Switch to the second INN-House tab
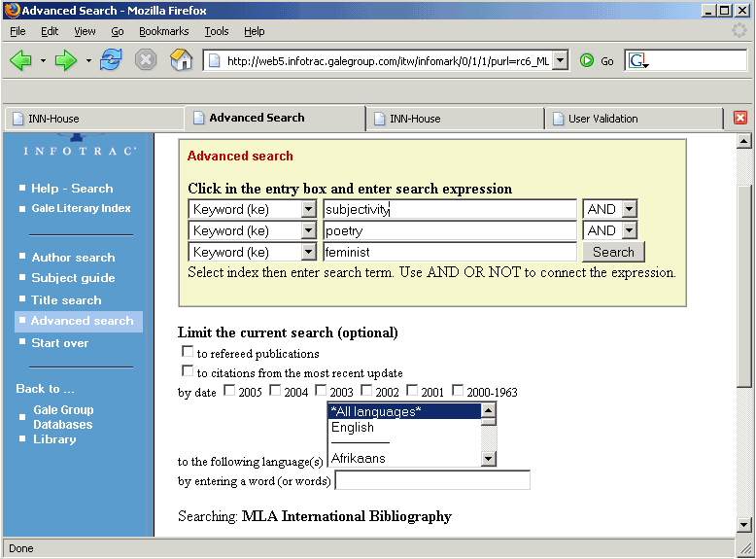The width and height of the screenshot is (756, 559). 455,119
